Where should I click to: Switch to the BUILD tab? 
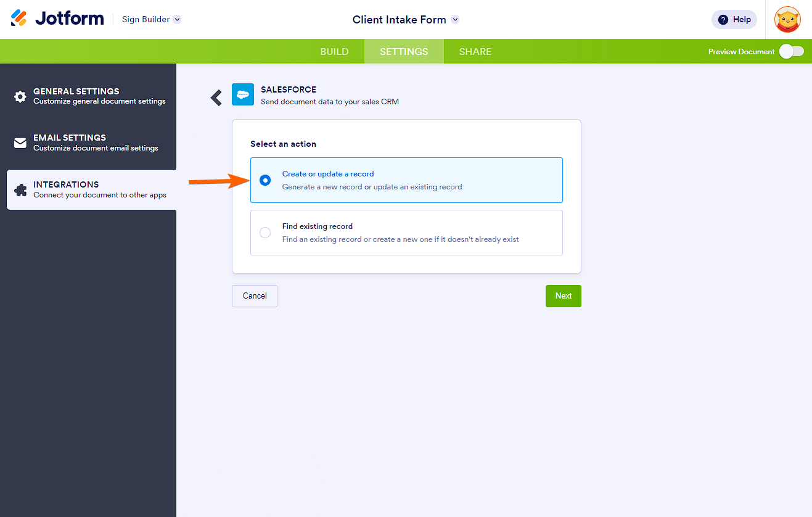[334, 52]
